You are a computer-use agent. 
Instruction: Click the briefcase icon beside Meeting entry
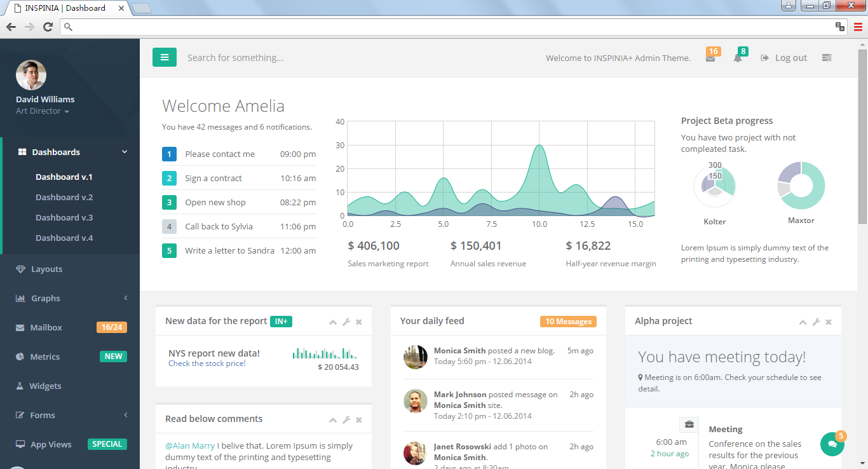(689, 425)
